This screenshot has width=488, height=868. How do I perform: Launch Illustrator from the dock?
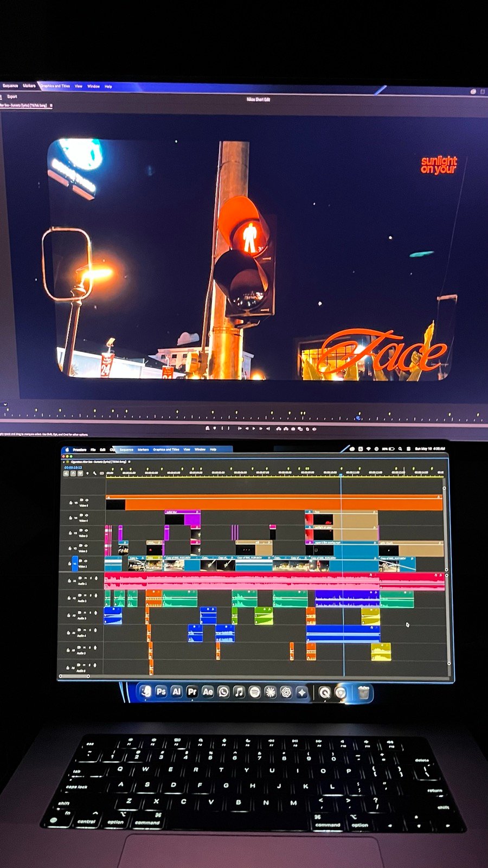pyautogui.click(x=176, y=692)
